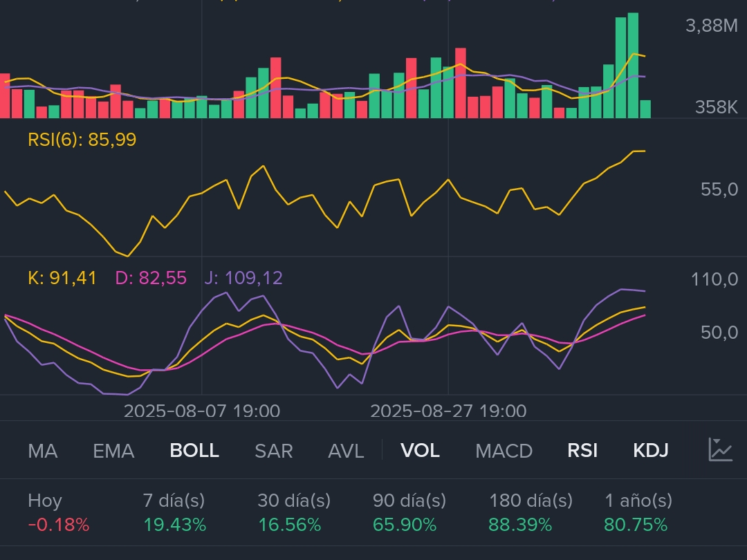Turn on the SAR indicator
This screenshot has width=747, height=560.
coord(274,451)
